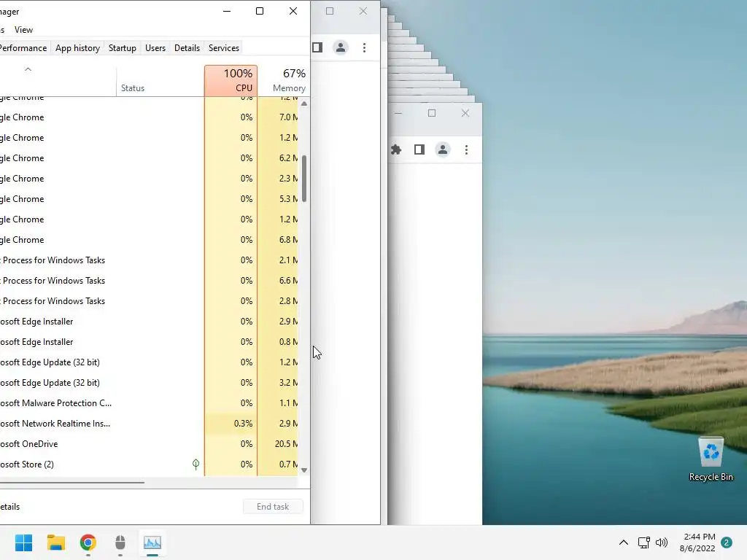Select Process for Windows Tasks row with 2.8 MB

coord(149,301)
